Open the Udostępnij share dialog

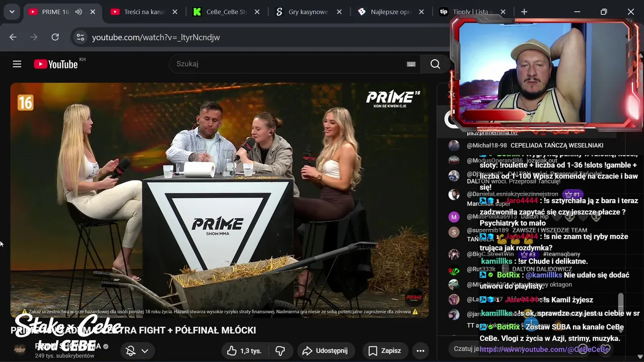325,351
